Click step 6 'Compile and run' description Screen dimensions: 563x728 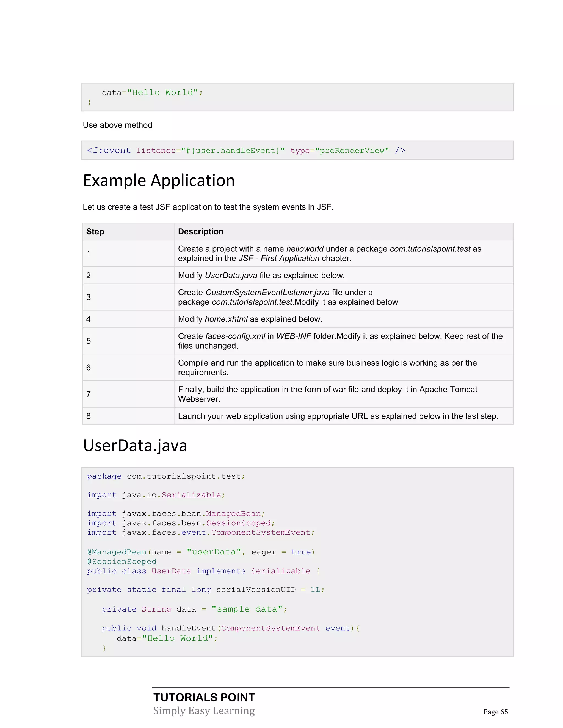tap(327, 367)
